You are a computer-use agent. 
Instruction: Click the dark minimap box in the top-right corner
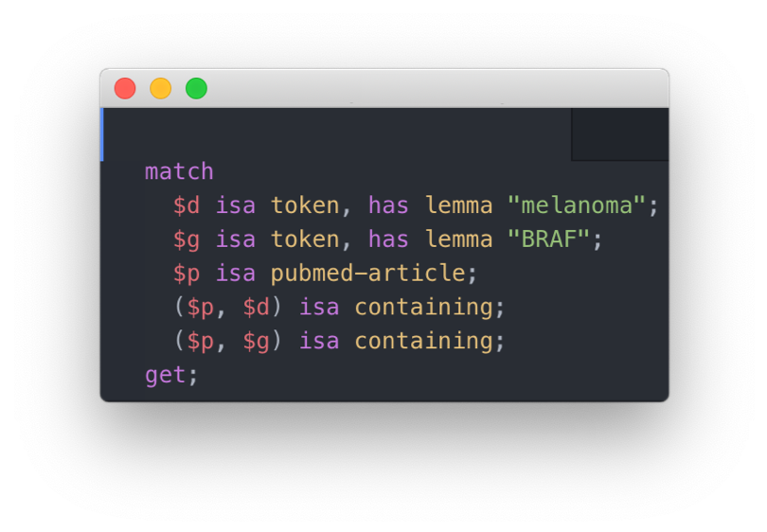tap(620, 134)
